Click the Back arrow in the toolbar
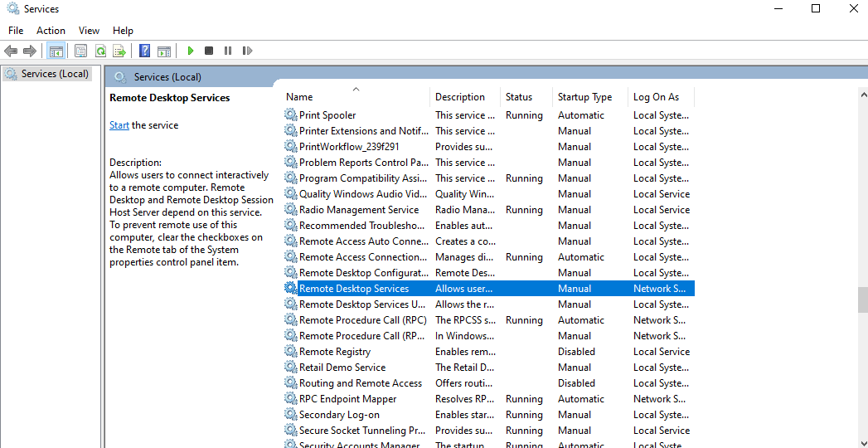Screen dimensions: 868x448 11,51
